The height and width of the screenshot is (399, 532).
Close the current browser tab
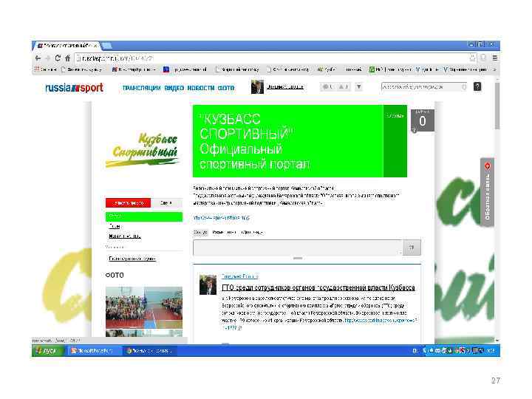pos(95,46)
